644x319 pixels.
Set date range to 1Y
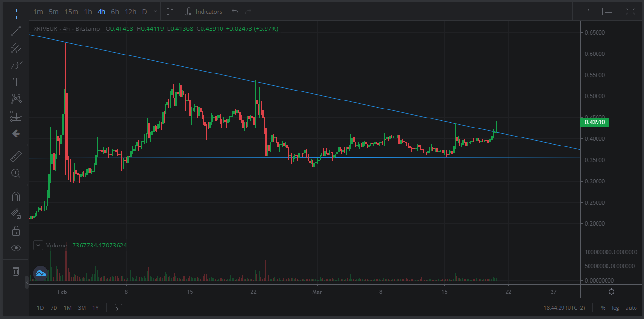[x=95, y=308]
